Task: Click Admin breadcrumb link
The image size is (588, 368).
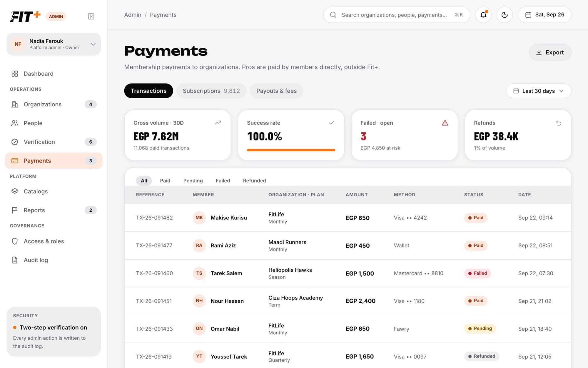Action: coord(133,15)
